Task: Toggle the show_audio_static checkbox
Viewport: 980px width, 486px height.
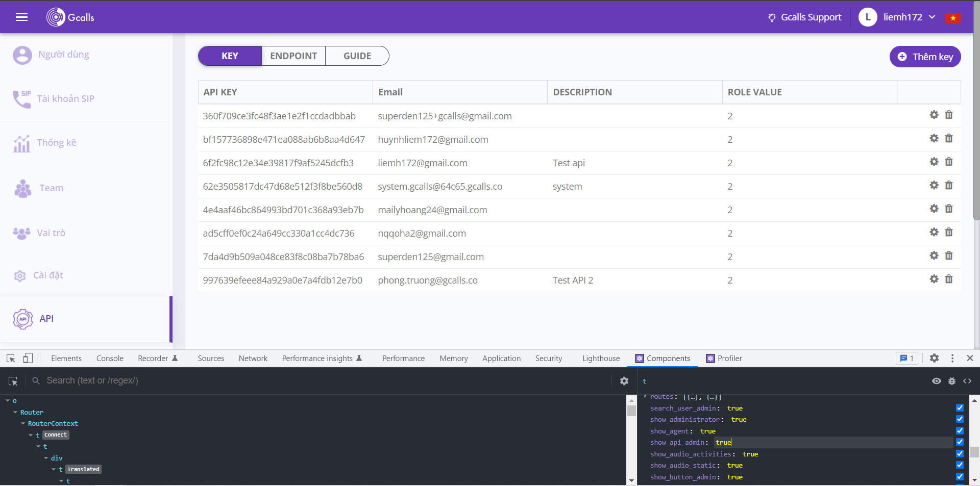Action: tap(960, 465)
